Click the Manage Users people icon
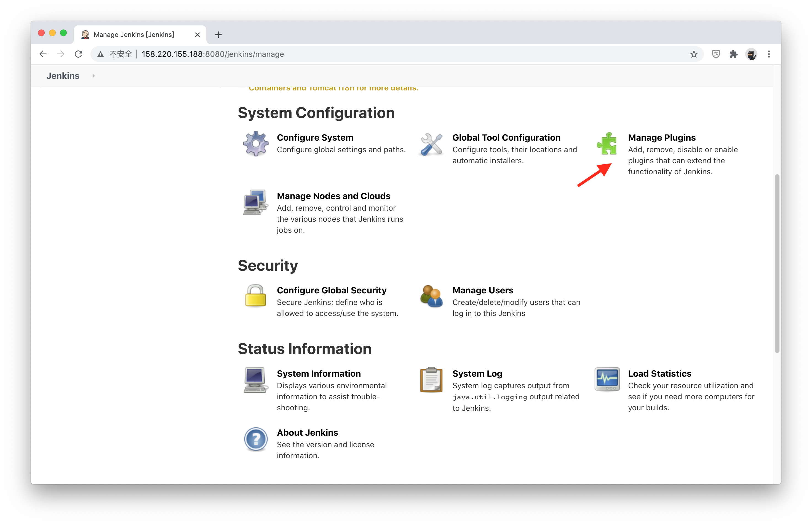Image resolution: width=812 pixels, height=525 pixels. pyautogui.click(x=431, y=296)
